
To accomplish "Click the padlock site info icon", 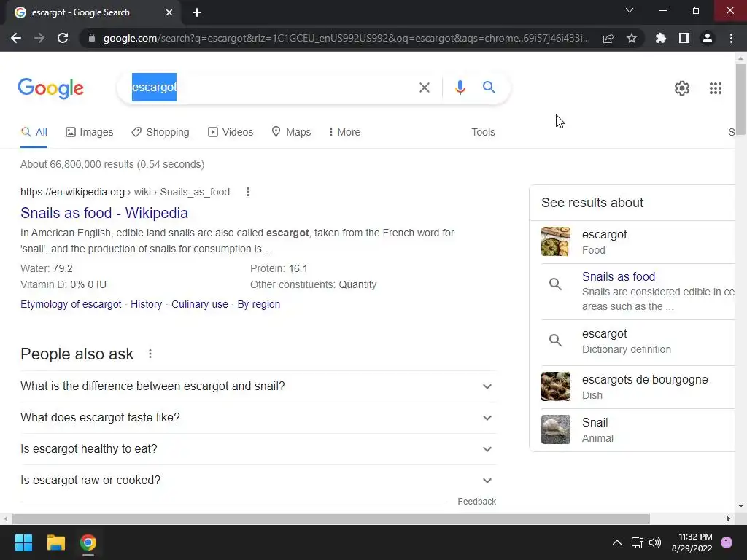I will pos(91,38).
